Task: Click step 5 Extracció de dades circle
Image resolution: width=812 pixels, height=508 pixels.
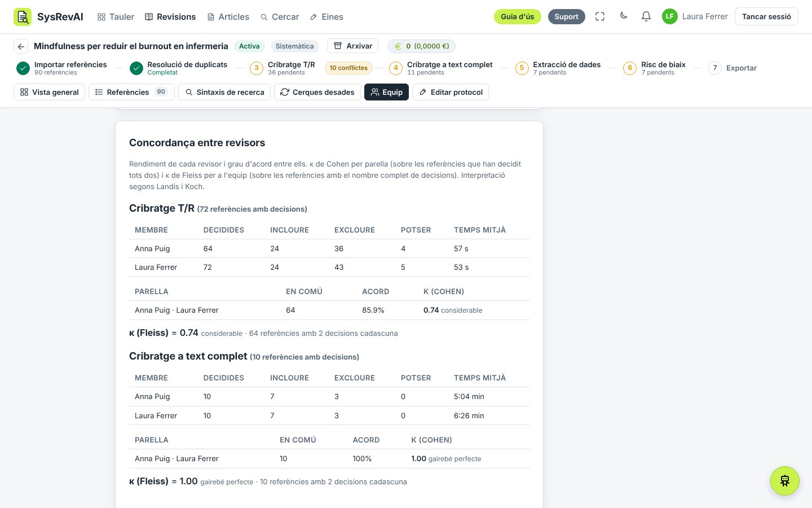Action: pyautogui.click(x=522, y=68)
